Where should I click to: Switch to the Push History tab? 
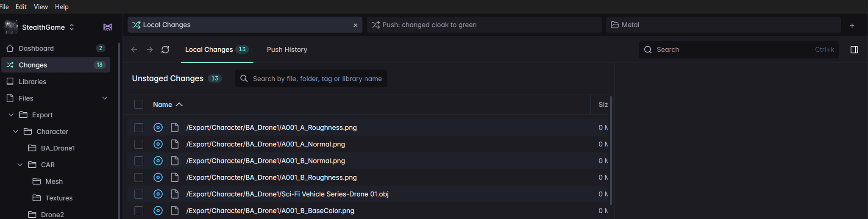[287, 50]
